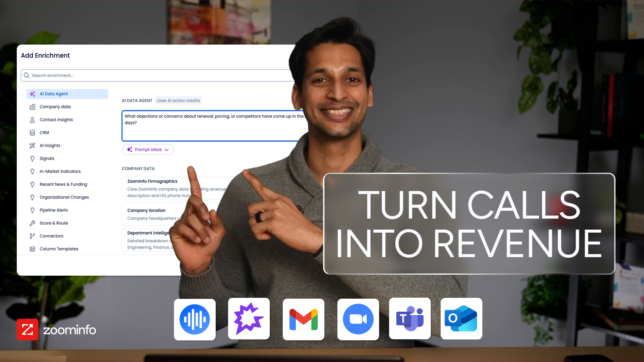Select Column Templates category

[x=59, y=249]
